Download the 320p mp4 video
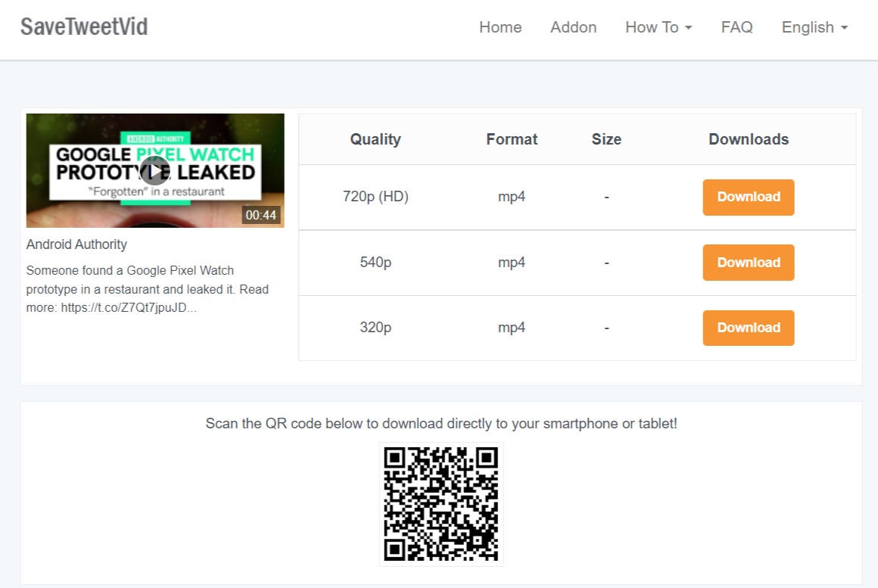 coord(749,328)
